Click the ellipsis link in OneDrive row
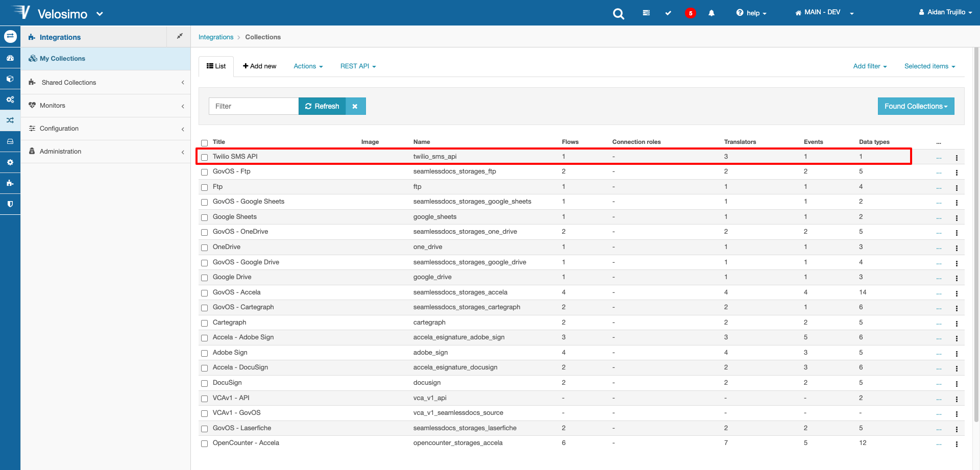Image resolution: width=980 pixels, height=470 pixels. (939, 248)
